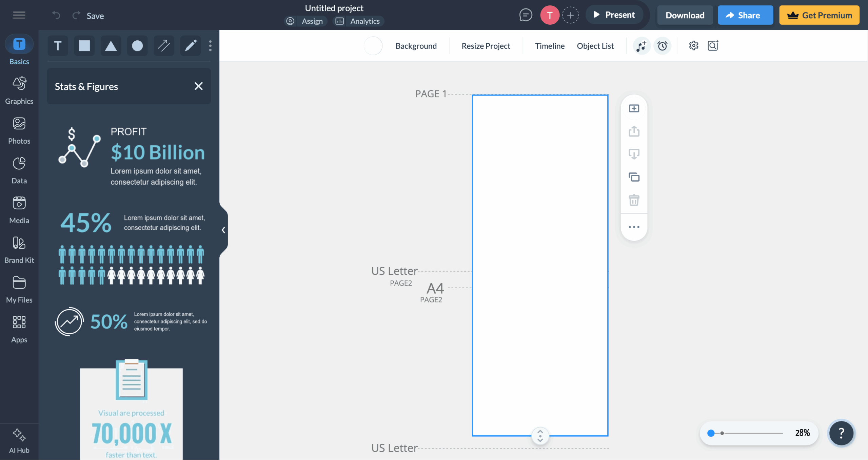Viewport: 868px width, 460px height.
Task: Select the Page 1 canvas
Action: tap(540, 265)
